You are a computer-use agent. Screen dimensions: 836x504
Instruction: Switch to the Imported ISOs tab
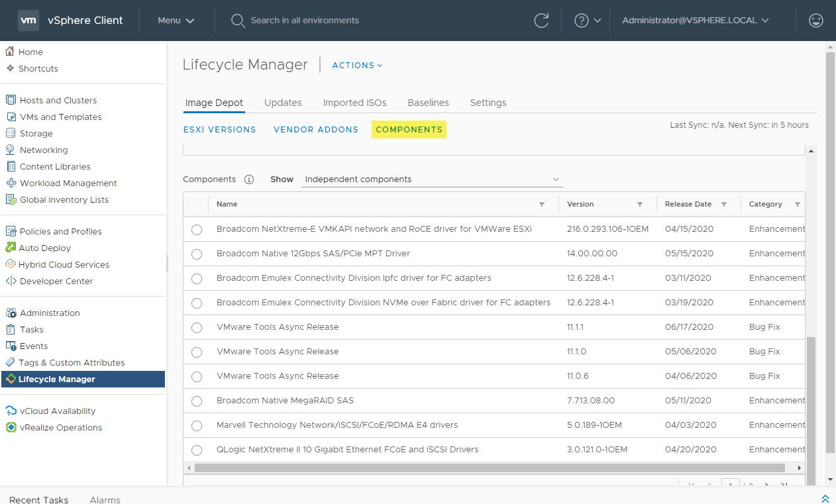(x=354, y=103)
